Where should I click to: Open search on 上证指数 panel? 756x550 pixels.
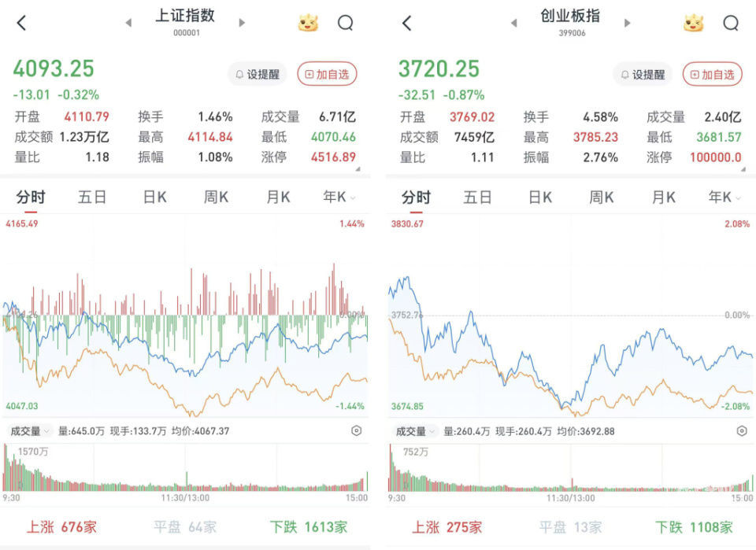(x=345, y=23)
